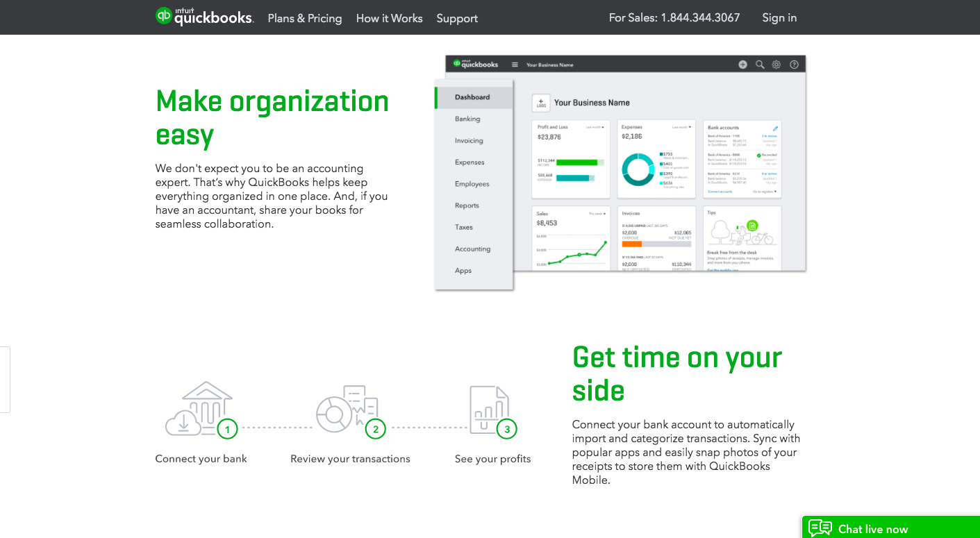980x538 pixels.
Task: Click the teal $755 legend swatch
Action: pos(661,154)
